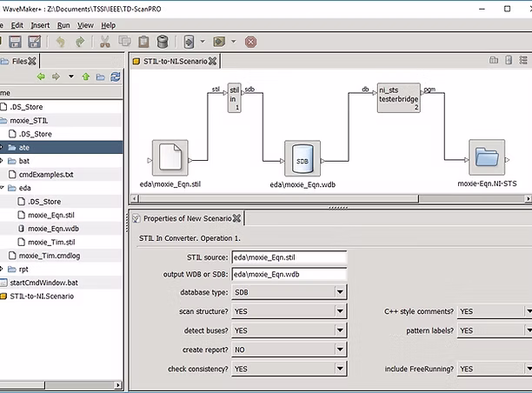The height and width of the screenshot is (393, 532).
Task: Close the STIL-to-NI.Scenario tab
Action: 213,61
